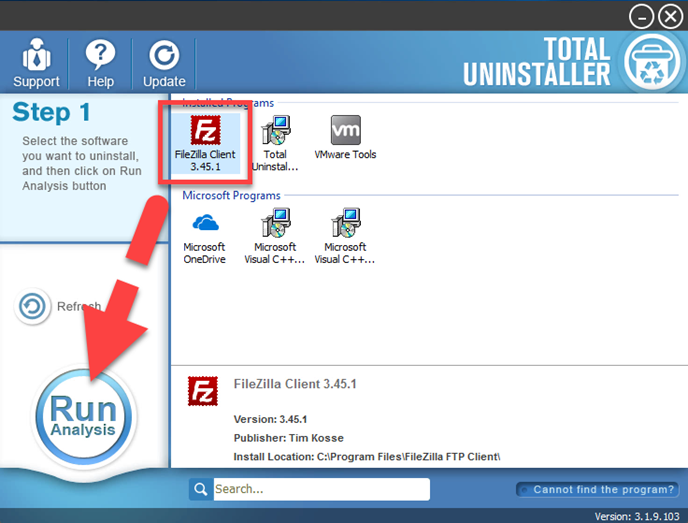Select the Total Uninstaller program icon
The height and width of the screenshot is (523, 688).
pos(275,143)
